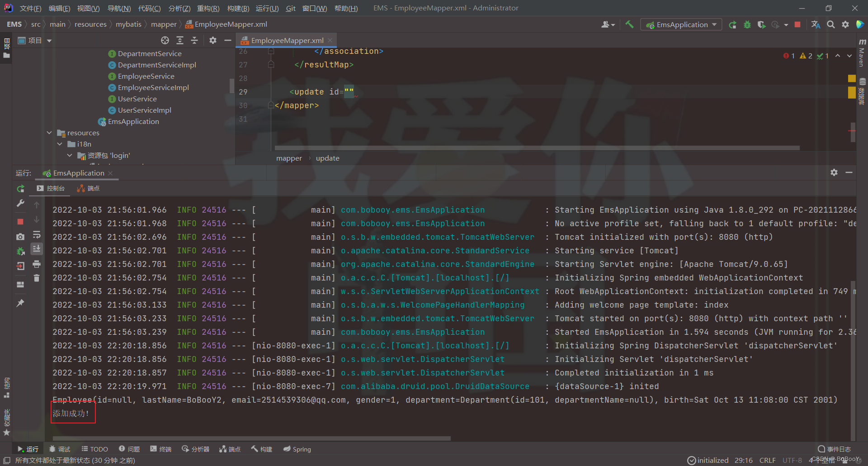Screen dimensions: 868x466
Task: Expand all nodes in project tree
Action: click(x=180, y=40)
